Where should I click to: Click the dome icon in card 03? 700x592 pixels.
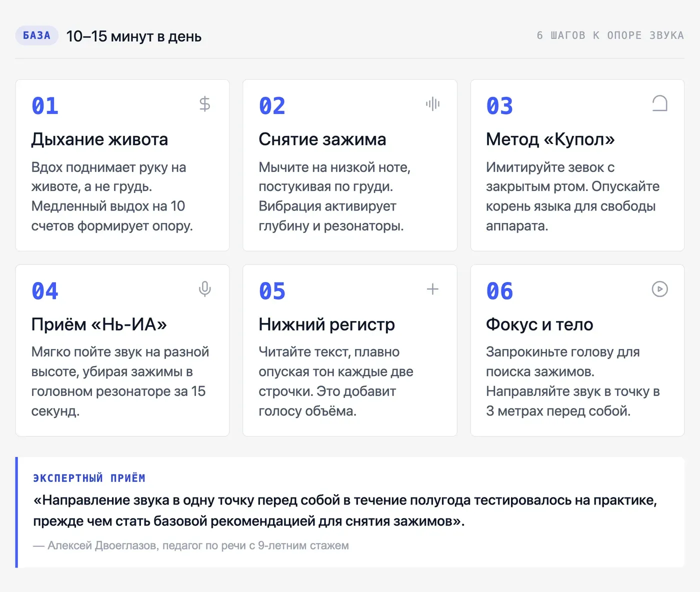click(x=659, y=103)
